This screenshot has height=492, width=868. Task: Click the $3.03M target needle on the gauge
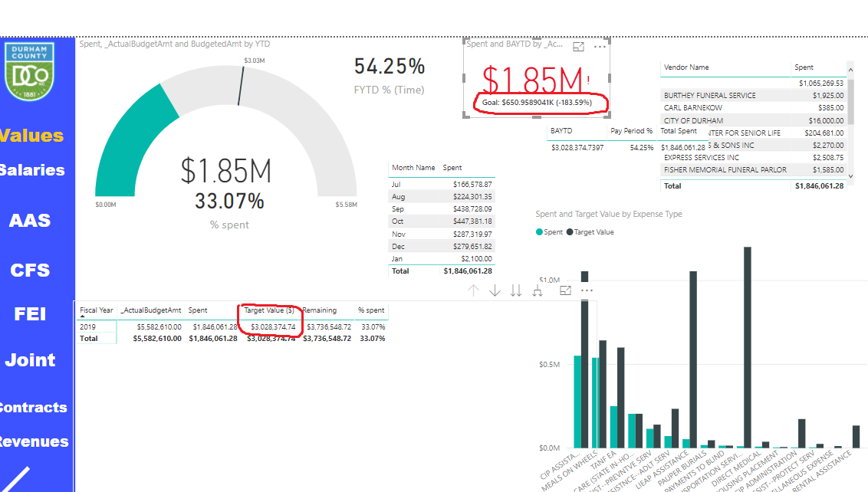(240, 87)
